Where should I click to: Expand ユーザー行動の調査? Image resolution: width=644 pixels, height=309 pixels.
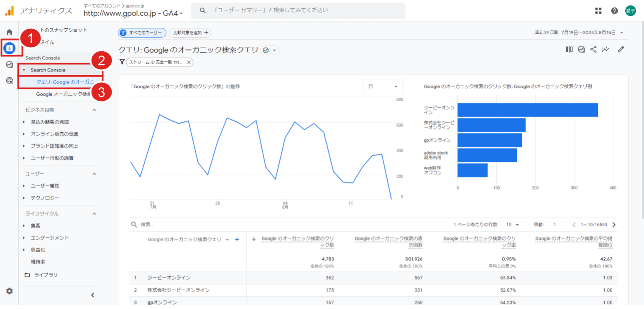pos(24,158)
